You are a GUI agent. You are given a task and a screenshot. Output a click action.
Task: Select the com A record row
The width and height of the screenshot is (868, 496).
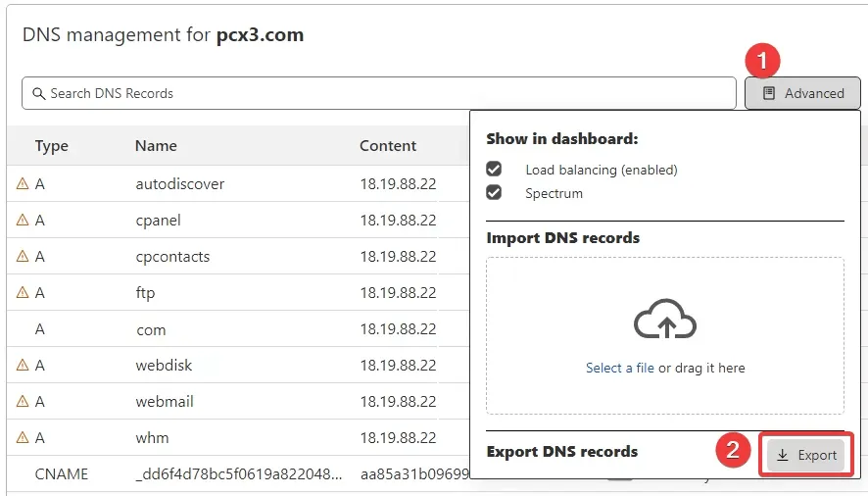pyautogui.click(x=238, y=328)
